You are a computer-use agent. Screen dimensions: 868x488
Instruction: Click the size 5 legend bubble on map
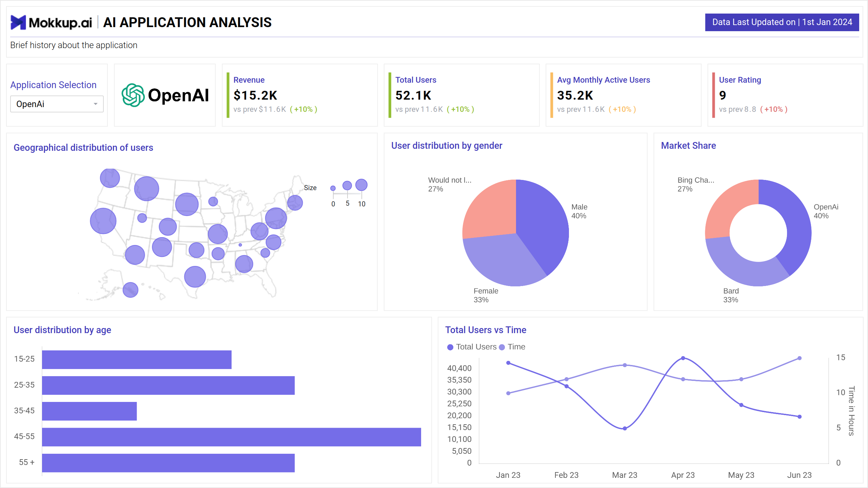347,186
